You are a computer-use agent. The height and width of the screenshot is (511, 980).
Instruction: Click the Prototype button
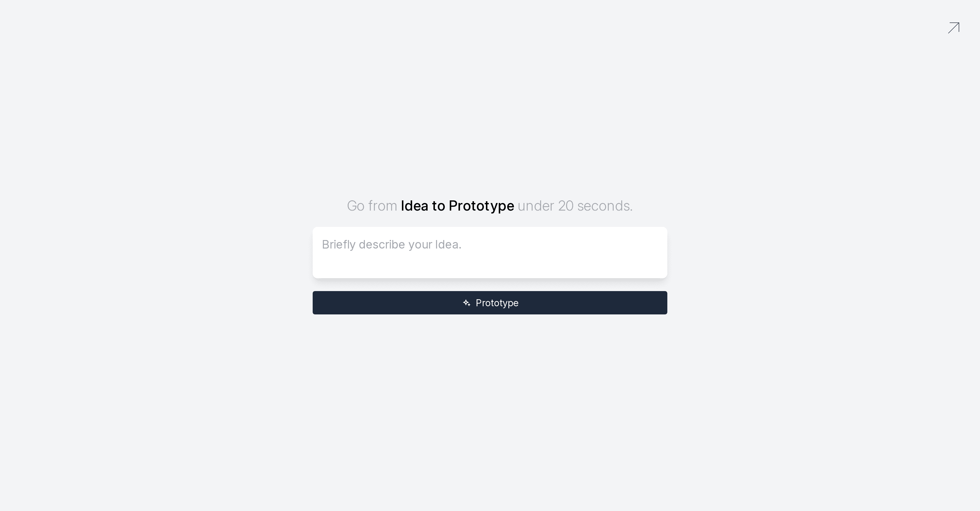(x=490, y=303)
